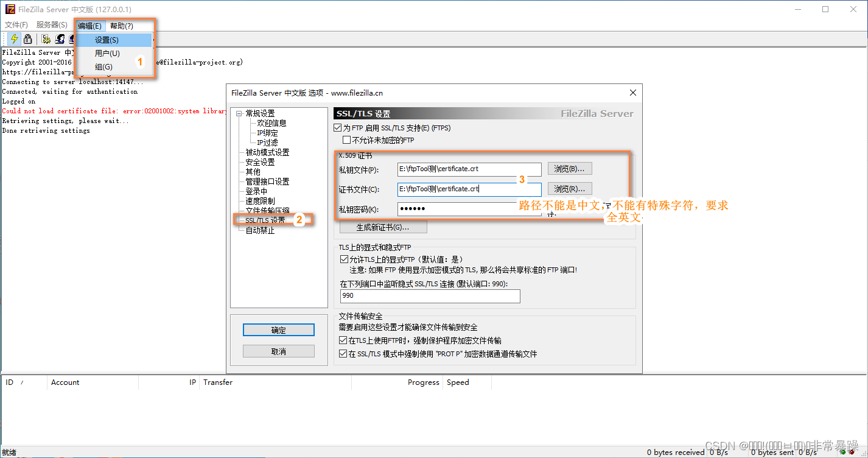Select 安全设置 in the settings tree

point(260,162)
